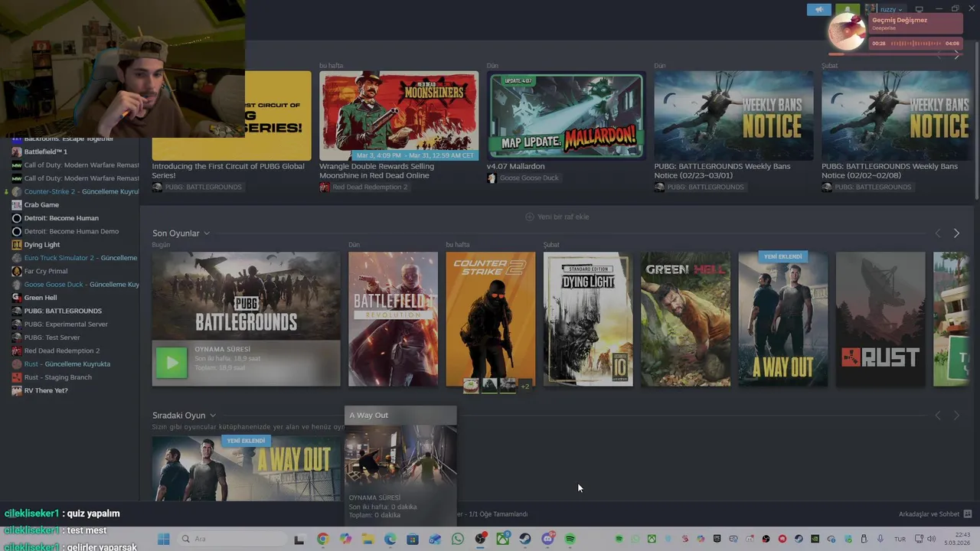This screenshot has width=980, height=551.
Task: Open Weekly Bans Notice (02/02~02/08) article
Action: [x=890, y=171]
